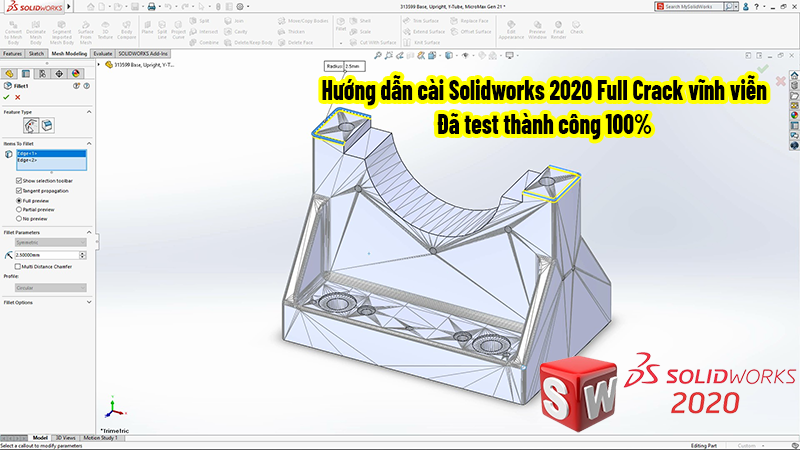Open the Options gear icon
The width and height of the screenshot is (800, 450).
coord(240,7)
